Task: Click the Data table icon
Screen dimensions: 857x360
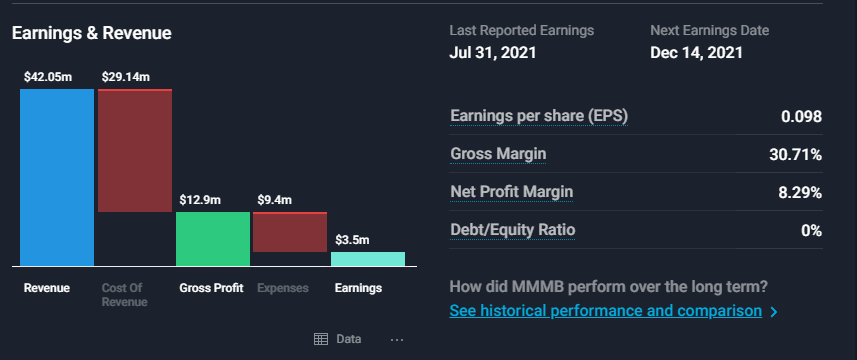Action: [321, 339]
